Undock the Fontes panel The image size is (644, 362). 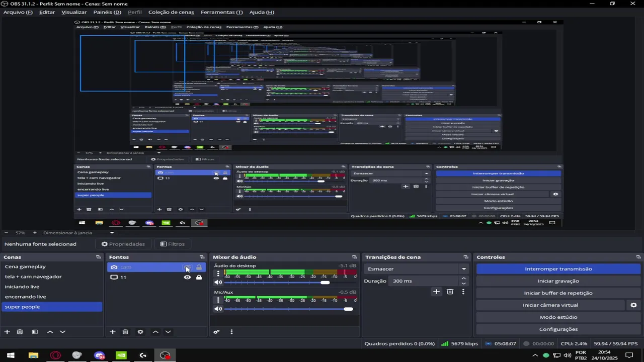pyautogui.click(x=202, y=257)
